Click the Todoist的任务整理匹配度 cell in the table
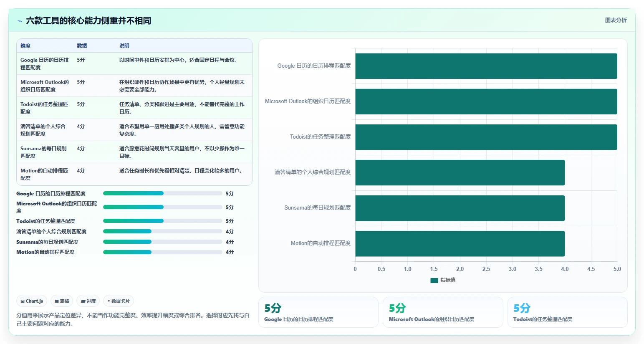 [45, 108]
